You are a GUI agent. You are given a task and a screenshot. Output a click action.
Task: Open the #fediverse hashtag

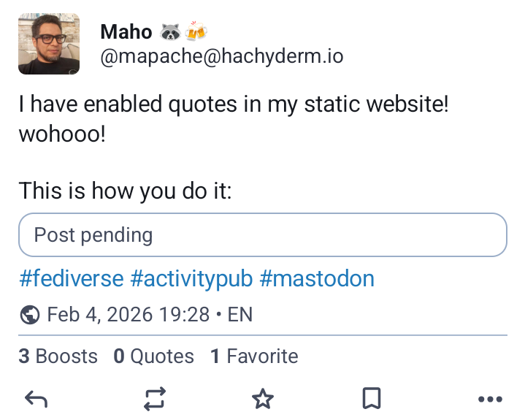[x=70, y=278]
